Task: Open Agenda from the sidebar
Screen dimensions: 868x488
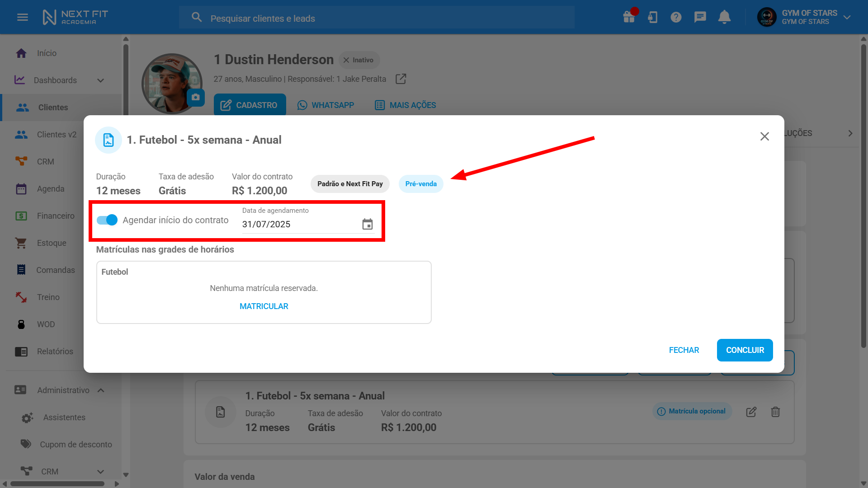Action: [x=50, y=189]
